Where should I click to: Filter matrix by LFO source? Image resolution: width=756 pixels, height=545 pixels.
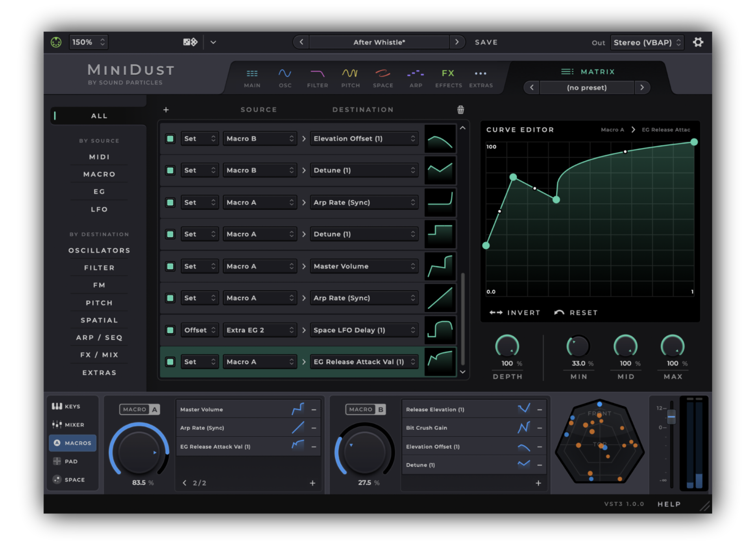click(99, 209)
